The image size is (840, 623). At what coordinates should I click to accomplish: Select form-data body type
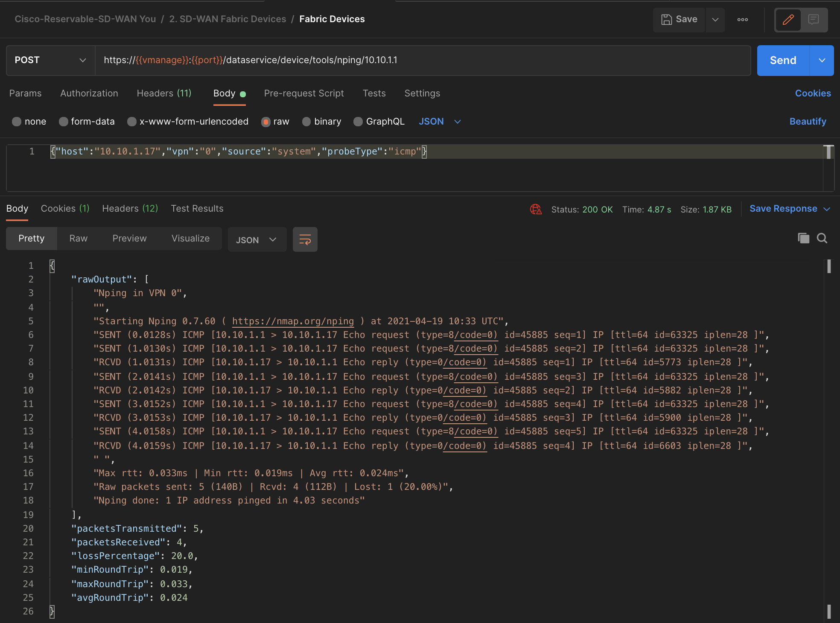[x=64, y=122]
